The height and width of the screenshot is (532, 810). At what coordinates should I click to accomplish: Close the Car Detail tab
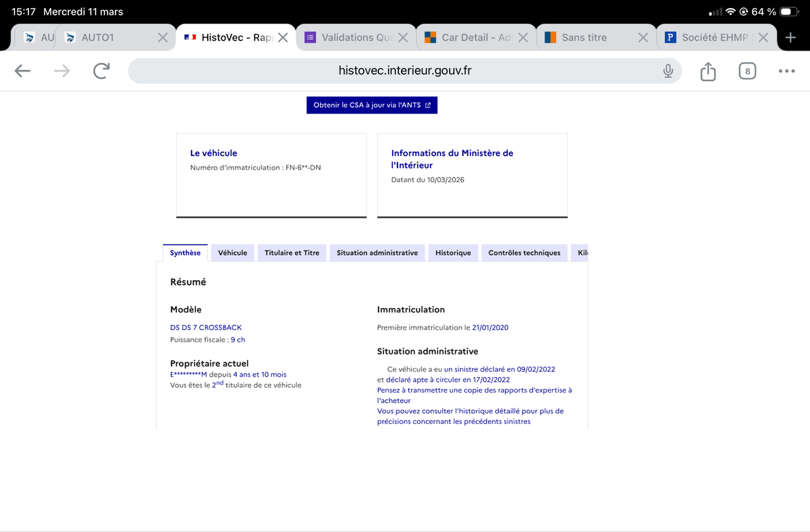click(522, 38)
